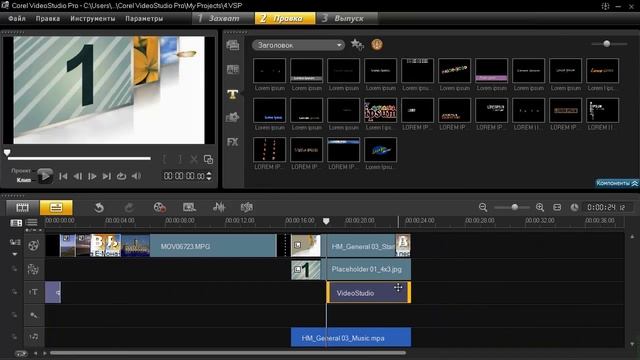The height and width of the screenshot is (360, 640).
Task: Click the overlay track icon
Action: pyautogui.click(x=33, y=269)
